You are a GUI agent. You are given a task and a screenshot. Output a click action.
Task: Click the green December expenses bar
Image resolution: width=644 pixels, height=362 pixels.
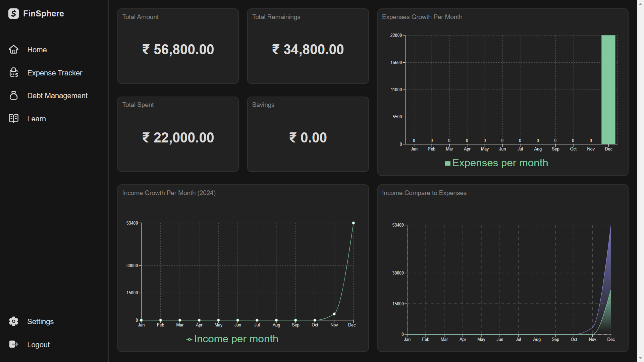coord(608,90)
